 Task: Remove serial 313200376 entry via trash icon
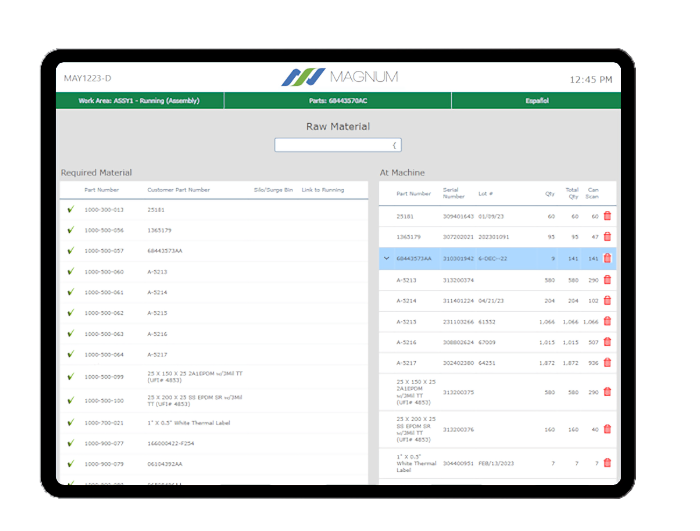click(607, 429)
